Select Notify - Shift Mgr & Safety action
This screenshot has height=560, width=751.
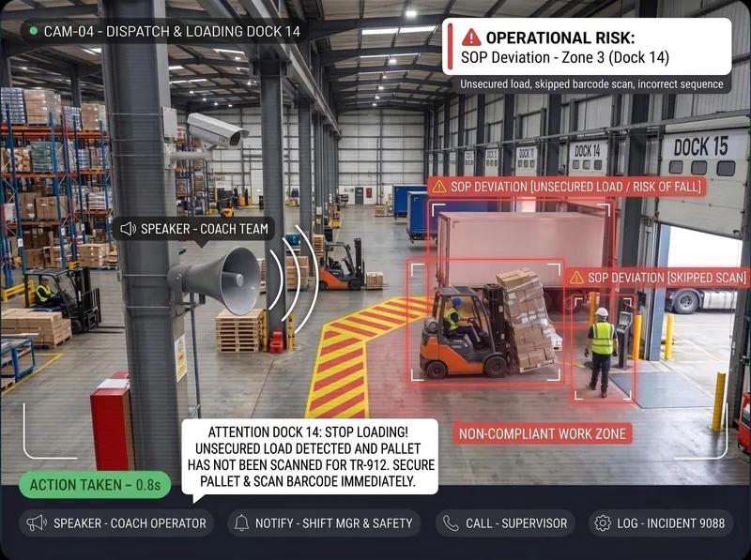[x=324, y=523]
